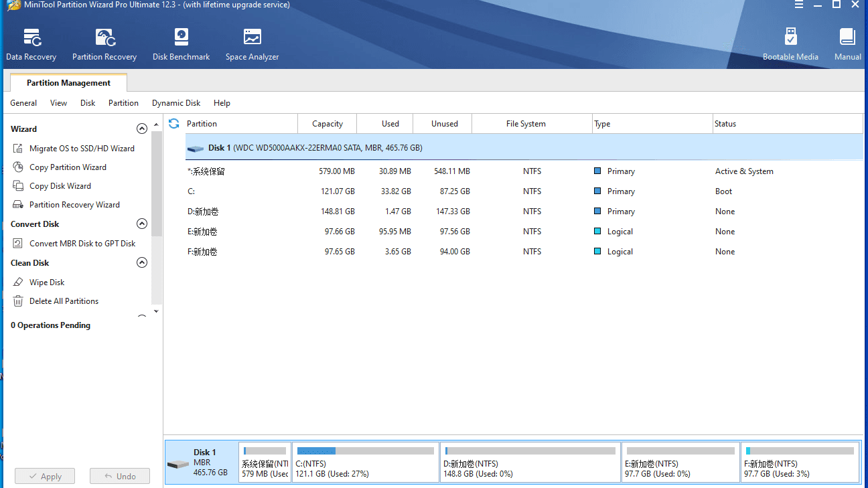Select the 系统保留 partition row
Image resolution: width=868 pixels, height=488 pixels.
(x=524, y=171)
